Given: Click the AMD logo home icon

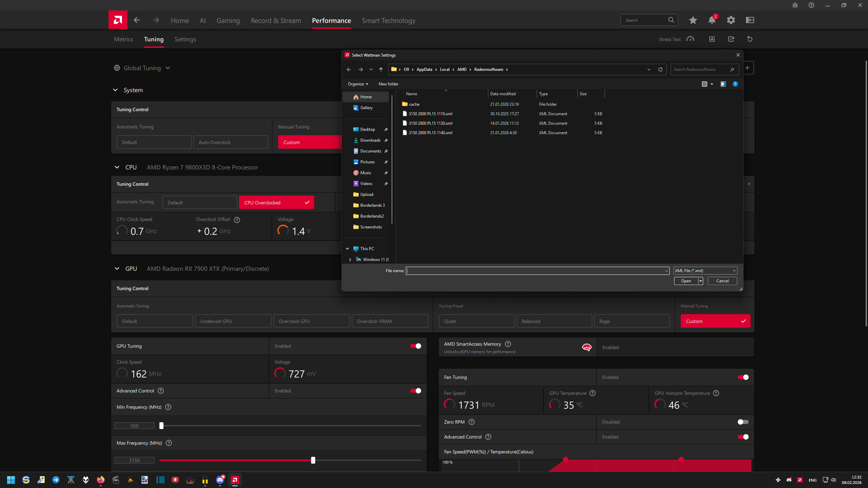Looking at the screenshot, I should [x=118, y=20].
